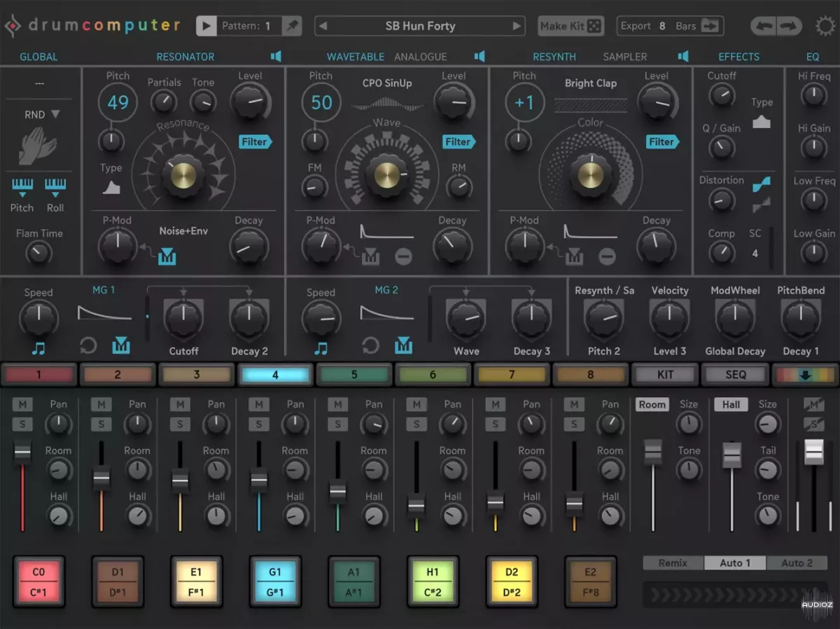Click the Remix button

pyautogui.click(x=673, y=563)
